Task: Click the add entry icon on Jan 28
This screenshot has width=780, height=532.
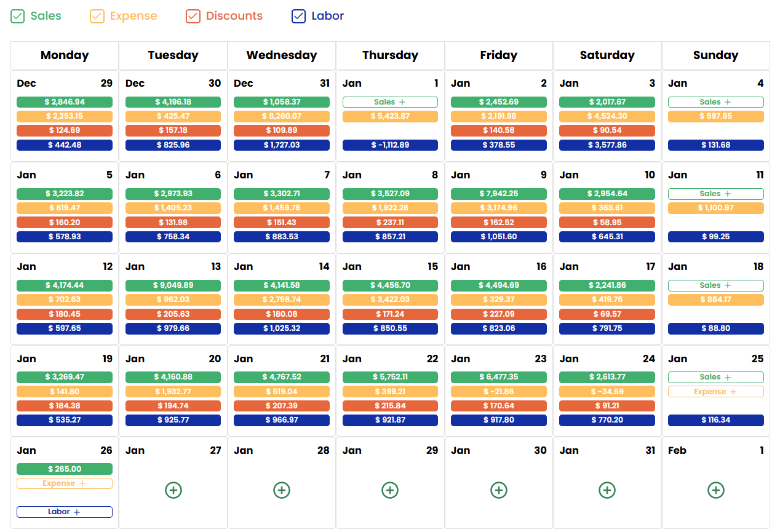Action: (282, 490)
